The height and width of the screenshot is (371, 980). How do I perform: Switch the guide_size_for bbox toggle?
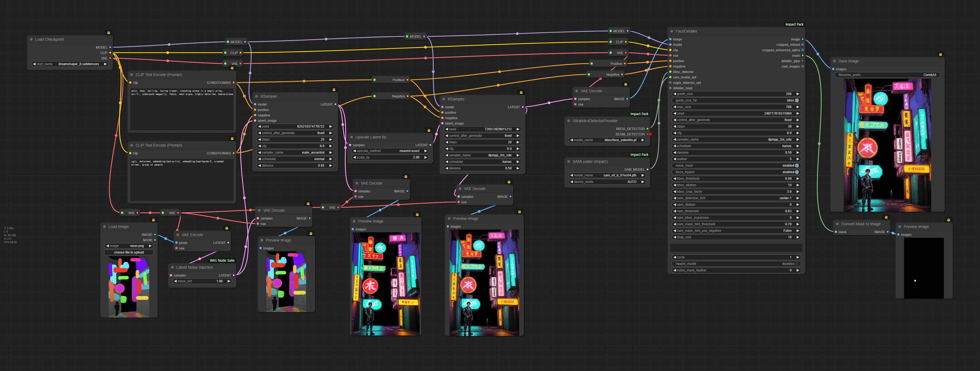797,100
